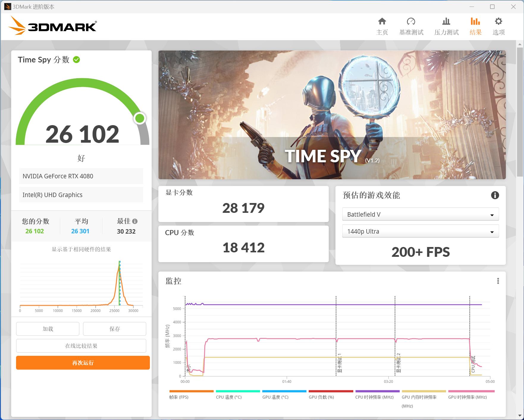This screenshot has width=524, height=420.
Task: Go to Benchmarks (基准测试) gauge icon
Action: tap(411, 21)
